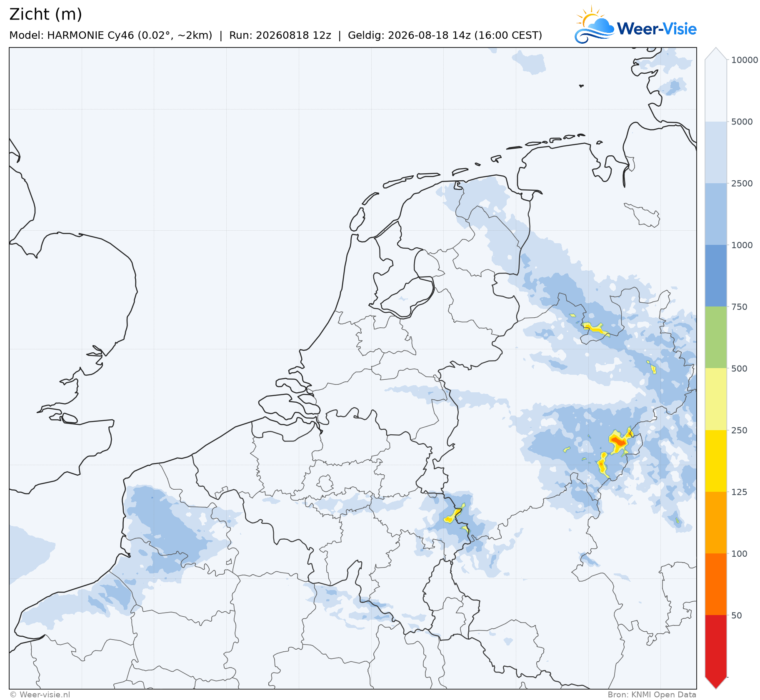The image size is (760, 700).
Task: Click the 10000 colorbar tick label
Action: 745,60
